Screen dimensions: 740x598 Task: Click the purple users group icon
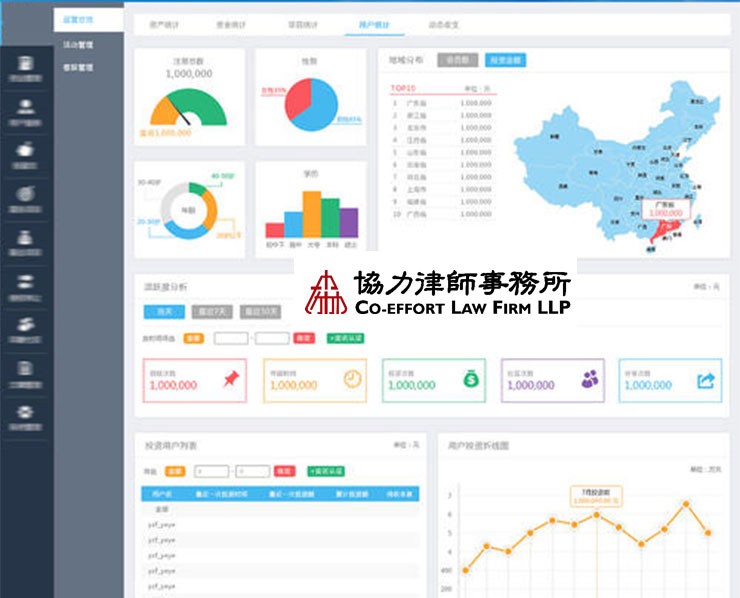[590, 380]
